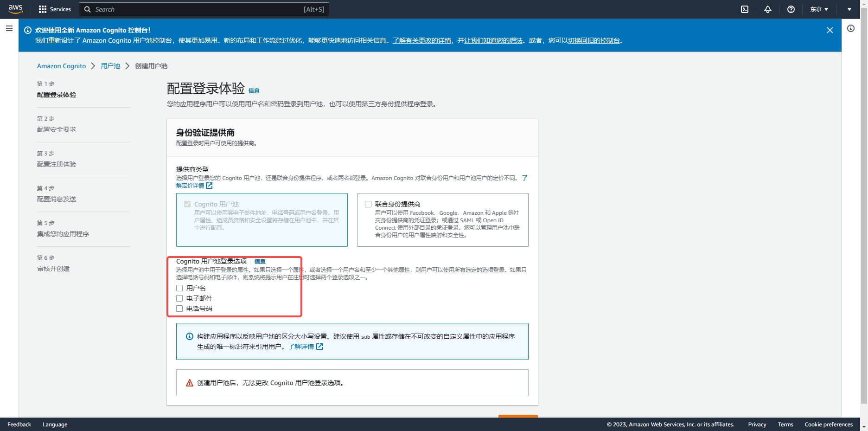The width and height of the screenshot is (868, 431).
Task: Open Language settings in the footer
Action: point(55,425)
